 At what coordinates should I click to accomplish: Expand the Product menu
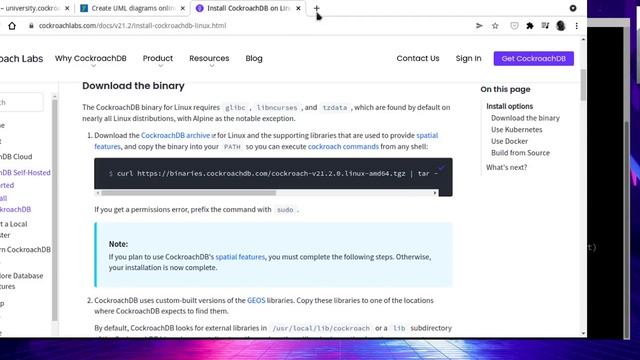click(158, 58)
